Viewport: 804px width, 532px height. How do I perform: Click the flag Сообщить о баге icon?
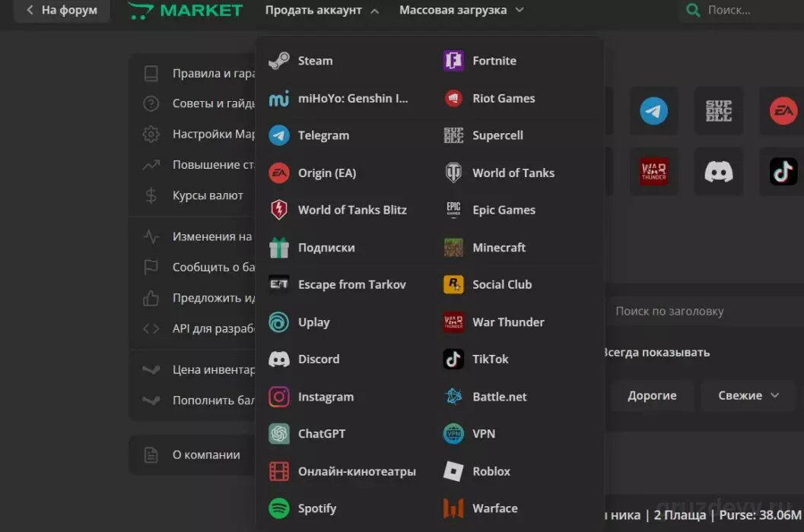point(151,268)
